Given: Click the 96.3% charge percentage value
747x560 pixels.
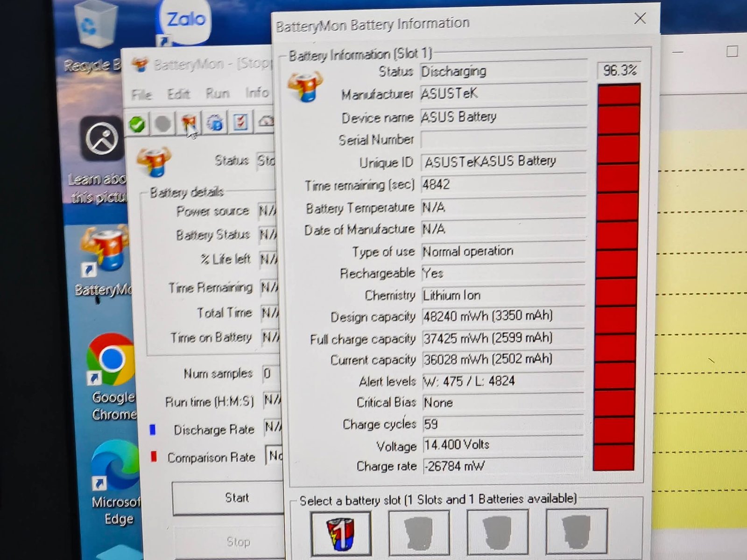Looking at the screenshot, I should [619, 70].
